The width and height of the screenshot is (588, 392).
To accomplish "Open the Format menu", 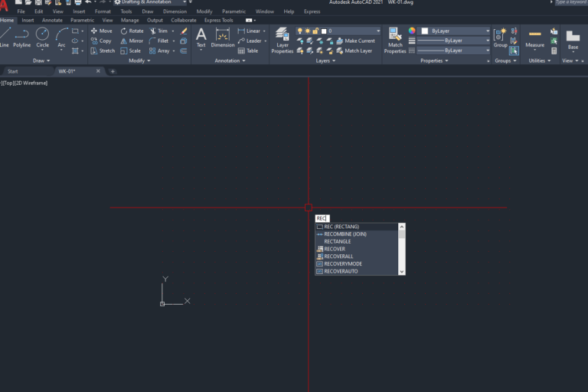I will 103,11.
